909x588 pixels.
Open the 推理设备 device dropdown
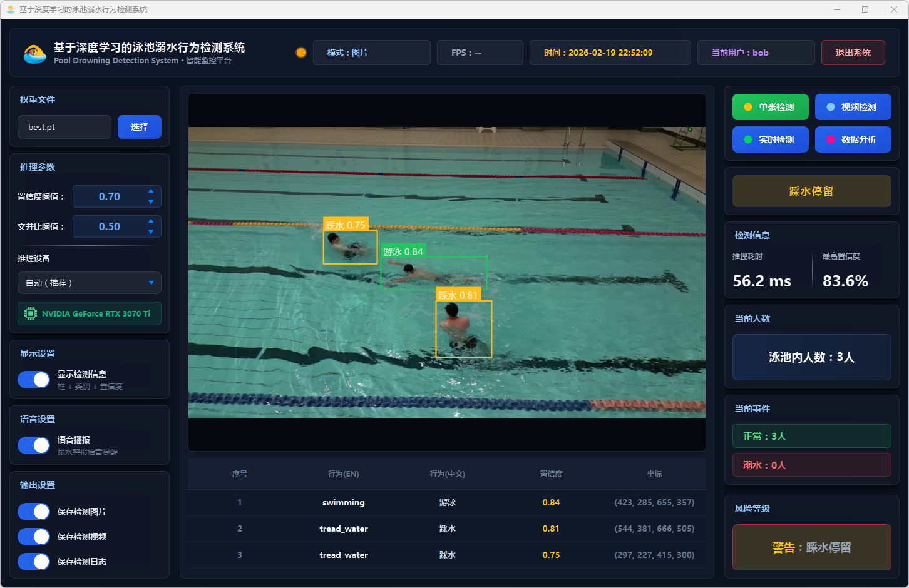pos(89,283)
